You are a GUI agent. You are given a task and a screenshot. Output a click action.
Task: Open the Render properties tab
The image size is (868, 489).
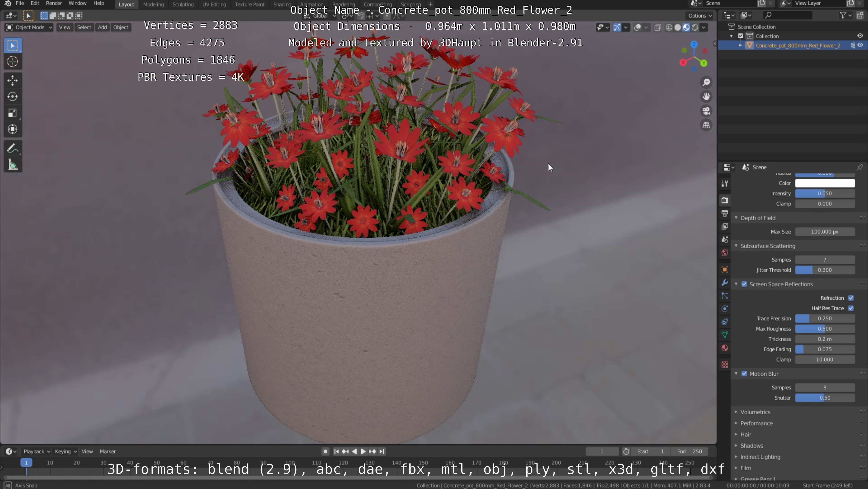pos(725,200)
